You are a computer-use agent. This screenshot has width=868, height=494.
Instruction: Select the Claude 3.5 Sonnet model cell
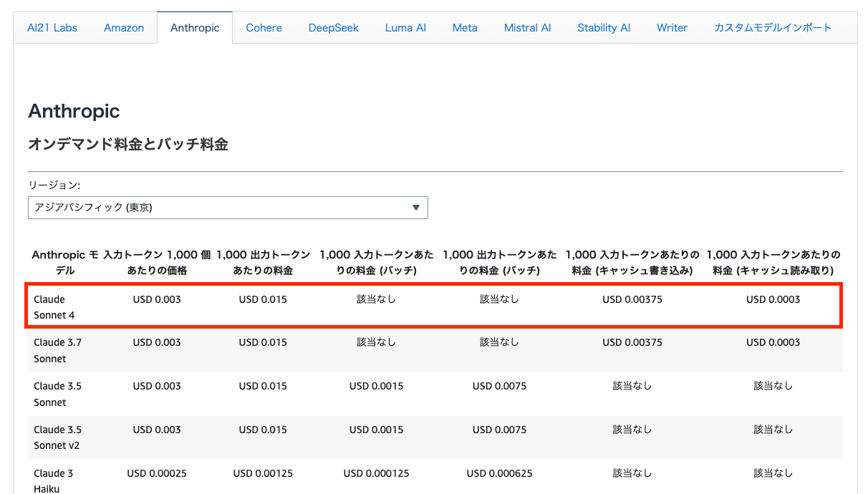click(57, 394)
